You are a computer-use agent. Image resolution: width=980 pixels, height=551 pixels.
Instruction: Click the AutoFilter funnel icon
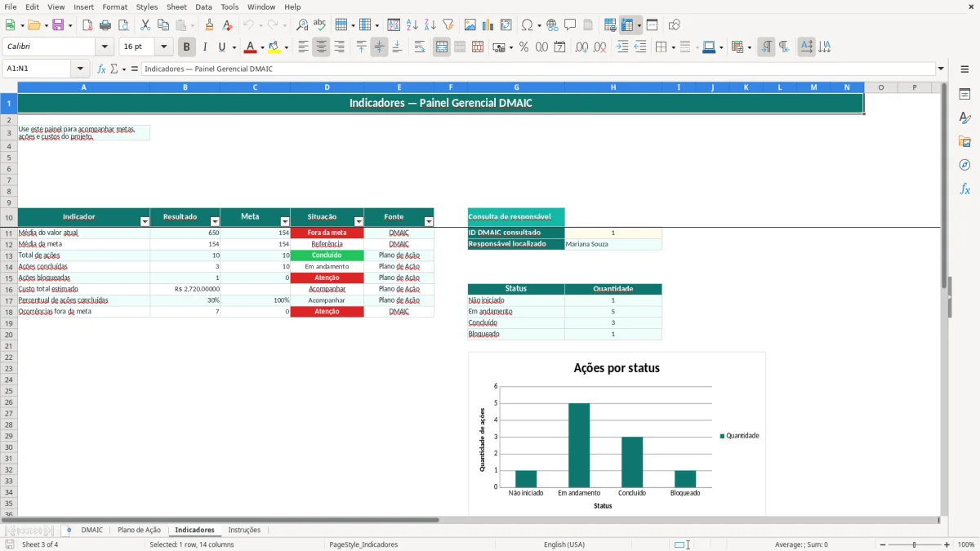point(448,25)
